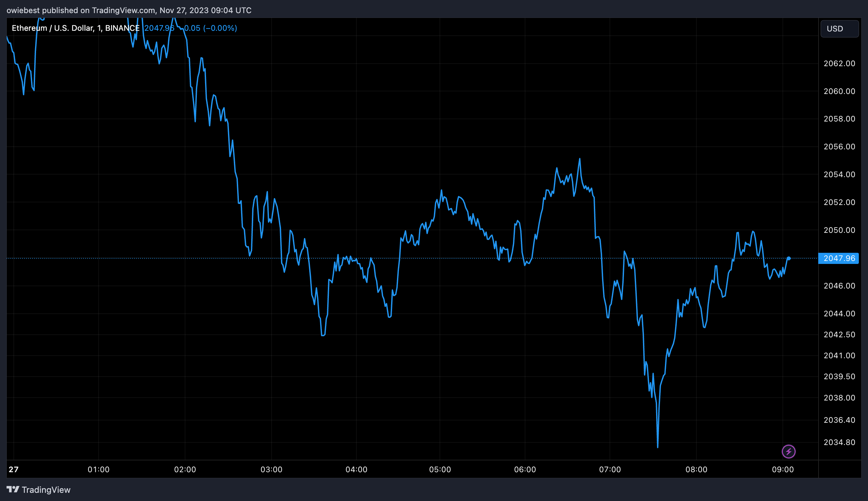This screenshot has height=501, width=868.
Task: Click the 2056.00 price axis label
Action: coord(840,147)
